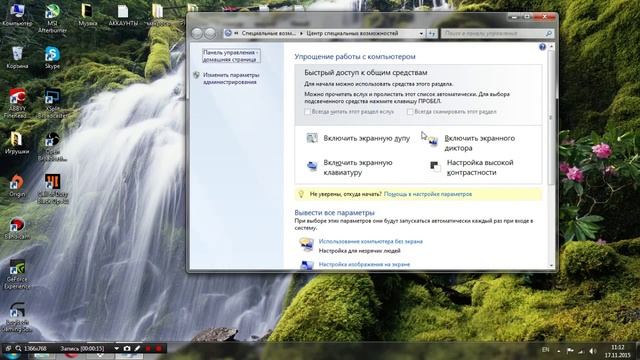The height and width of the screenshot is (360, 640).
Task: Open the Origin desktop shortcut
Action: 17,186
